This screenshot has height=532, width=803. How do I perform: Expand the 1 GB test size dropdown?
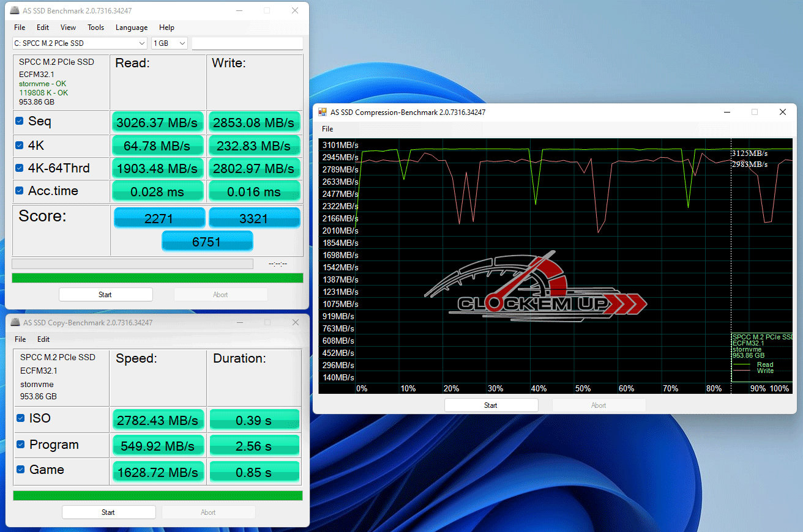coord(170,43)
